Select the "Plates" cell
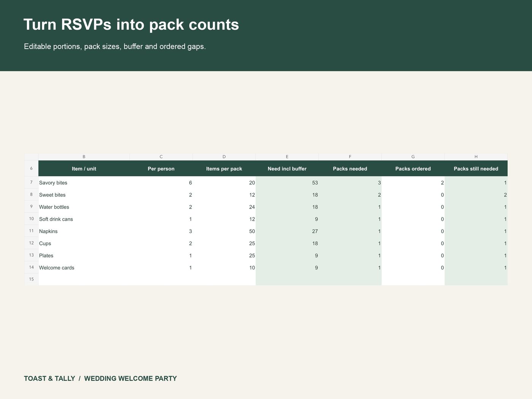The width and height of the screenshot is (532, 399). click(x=84, y=256)
